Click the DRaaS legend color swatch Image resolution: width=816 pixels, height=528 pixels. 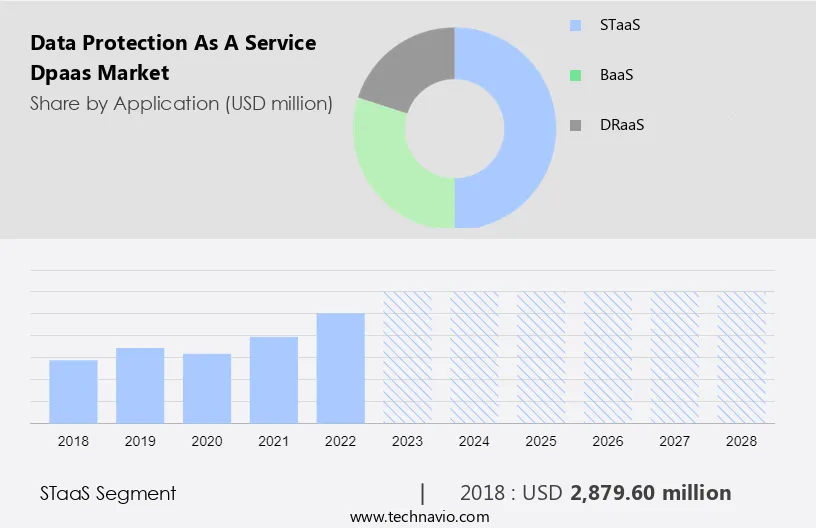(575, 125)
